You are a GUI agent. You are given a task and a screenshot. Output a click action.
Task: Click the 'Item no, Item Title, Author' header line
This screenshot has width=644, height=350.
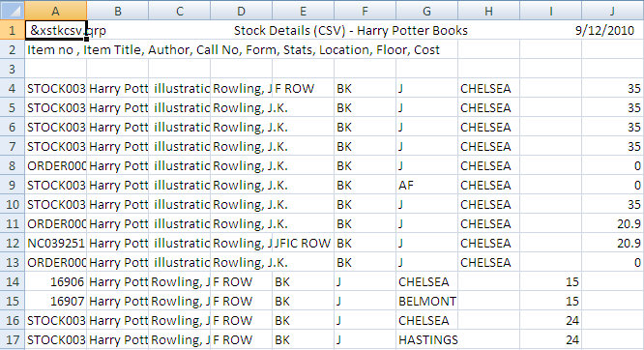pos(233,49)
